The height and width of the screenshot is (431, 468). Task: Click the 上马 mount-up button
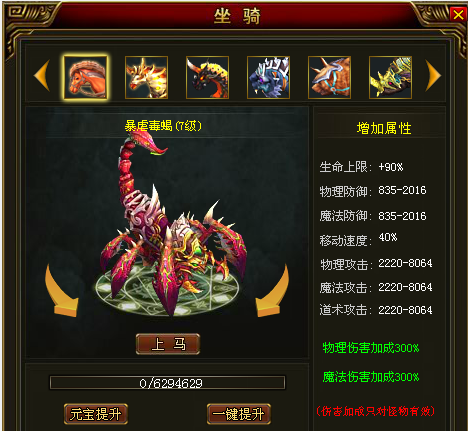click(x=168, y=344)
